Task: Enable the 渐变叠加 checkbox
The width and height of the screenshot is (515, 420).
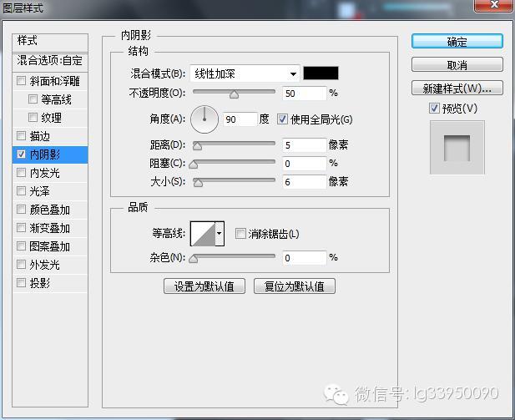Action: [x=22, y=228]
